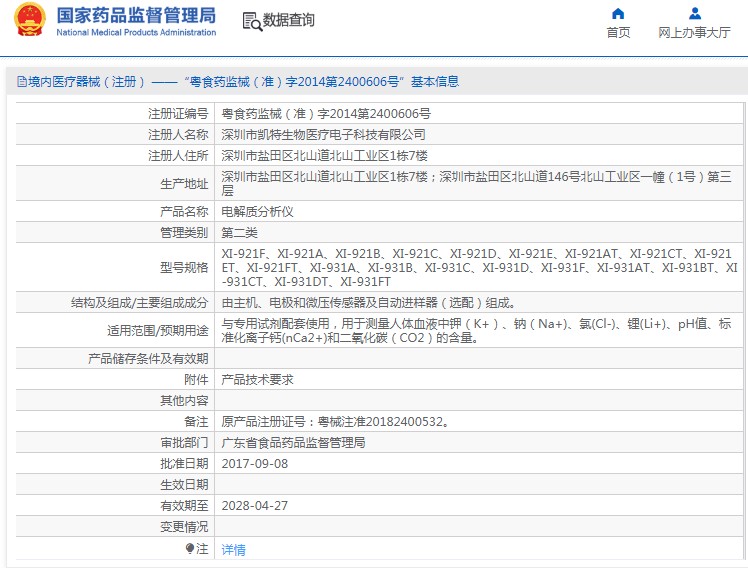Select the 产品储存条件及有效期 label
This screenshot has width=748, height=568.
148,358
